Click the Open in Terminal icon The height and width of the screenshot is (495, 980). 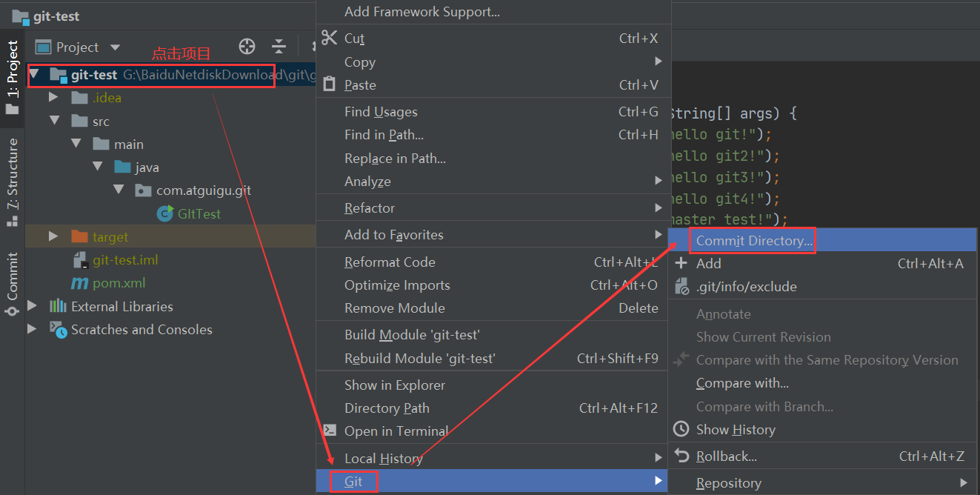(330, 430)
